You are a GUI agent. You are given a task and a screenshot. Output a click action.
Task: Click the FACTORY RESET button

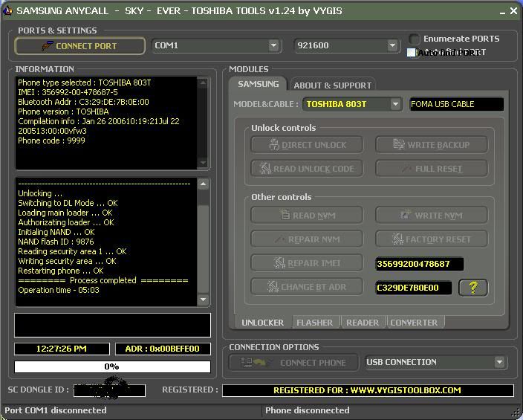pos(432,239)
